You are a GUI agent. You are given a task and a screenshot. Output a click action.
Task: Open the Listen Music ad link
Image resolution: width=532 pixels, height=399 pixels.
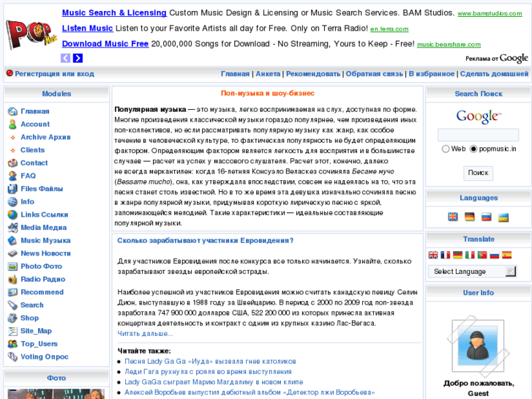click(x=88, y=28)
